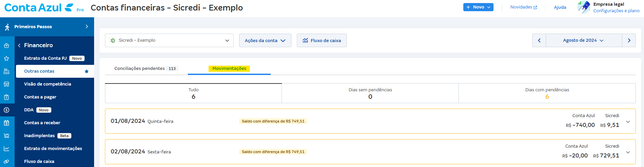Screen dimensions: 644x167
Task: Open Inadimplentes menu item
Action: (55, 136)
